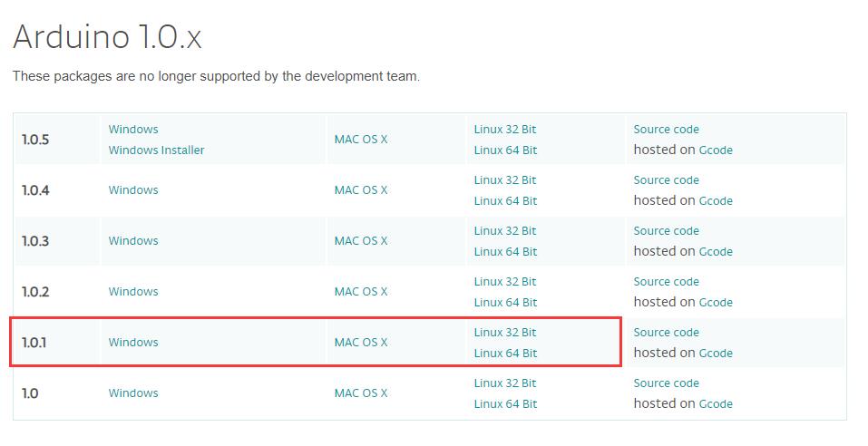Visit Gcode link in 1.0.3 row
Image resolution: width=868 pixels, height=446 pixels.
tap(716, 252)
